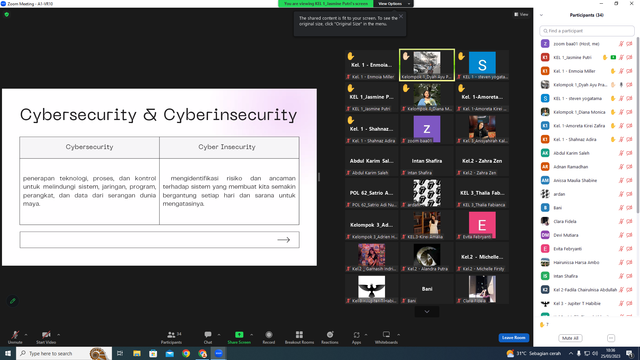
Task: Click the arrow on the presentation slide
Action: coord(284,240)
